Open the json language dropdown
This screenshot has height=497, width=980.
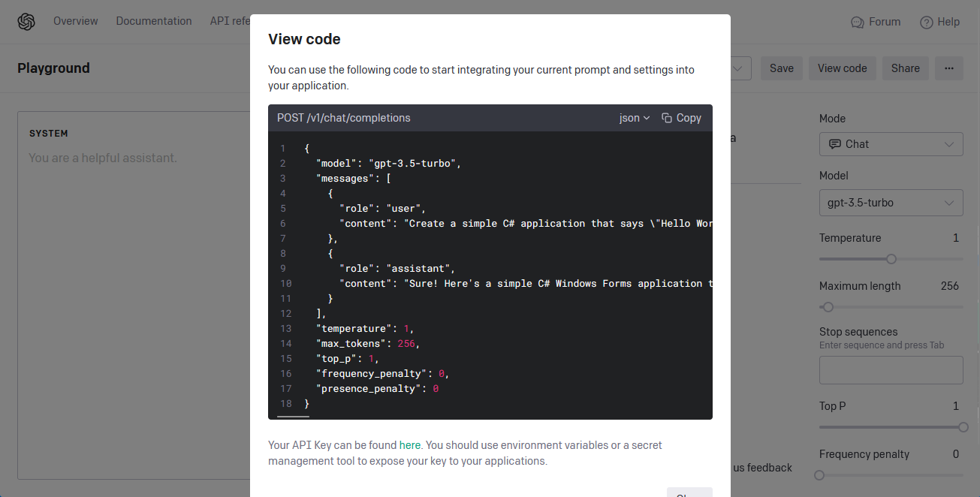635,118
